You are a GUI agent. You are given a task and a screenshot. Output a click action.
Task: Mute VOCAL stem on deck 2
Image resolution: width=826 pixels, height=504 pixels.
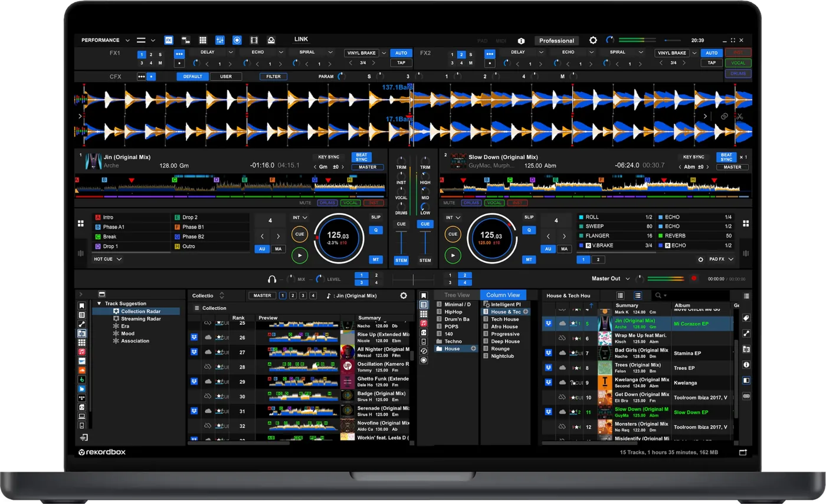click(495, 203)
